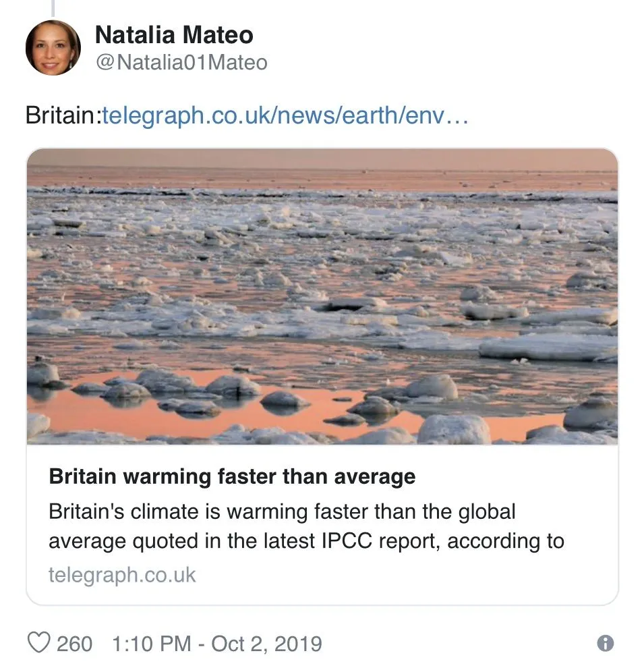Image resolution: width=644 pixels, height=668 pixels.
Task: Click the word "Britain:" in the tweet
Action: point(63,115)
